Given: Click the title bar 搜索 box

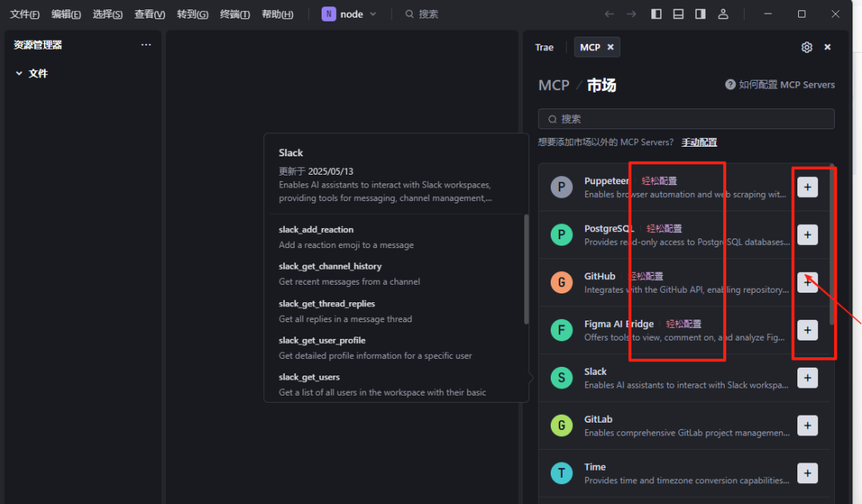Looking at the screenshot, I should coord(421,14).
